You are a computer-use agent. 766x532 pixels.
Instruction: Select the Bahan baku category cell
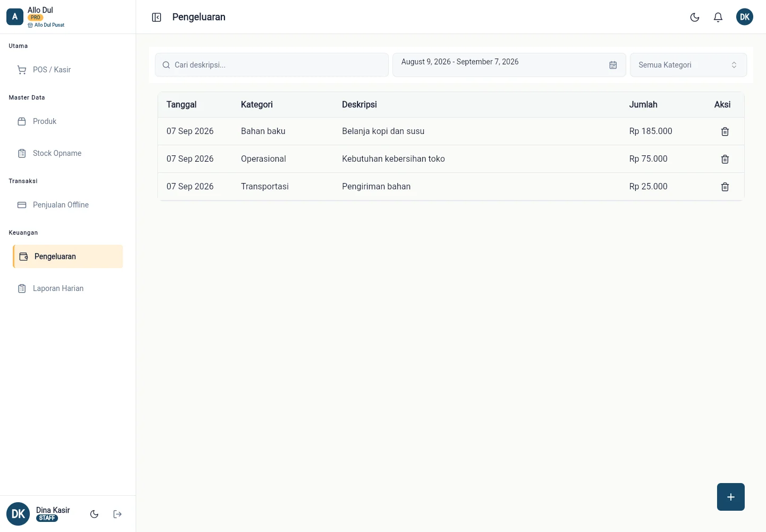(x=263, y=131)
